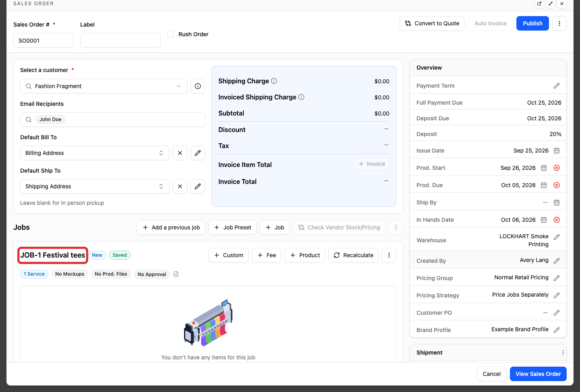
Task: Remove the Prod. Start date
Action: (557, 168)
